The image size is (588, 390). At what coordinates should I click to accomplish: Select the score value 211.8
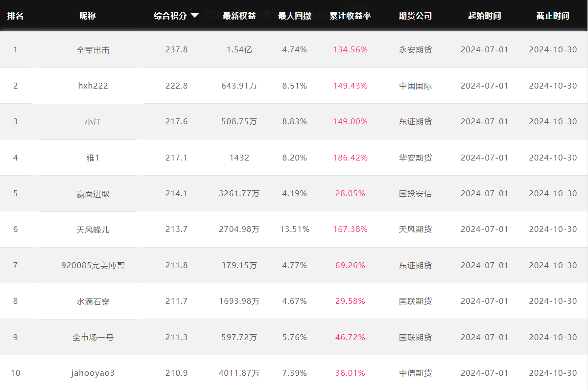point(177,265)
